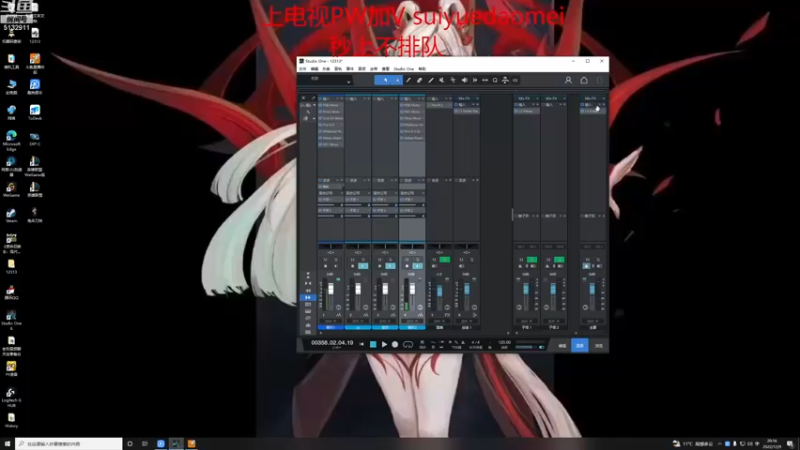Open channel 2 inserts dropdown arrow
Viewport: 800px width, 450px height.
pyautogui.click(x=364, y=98)
